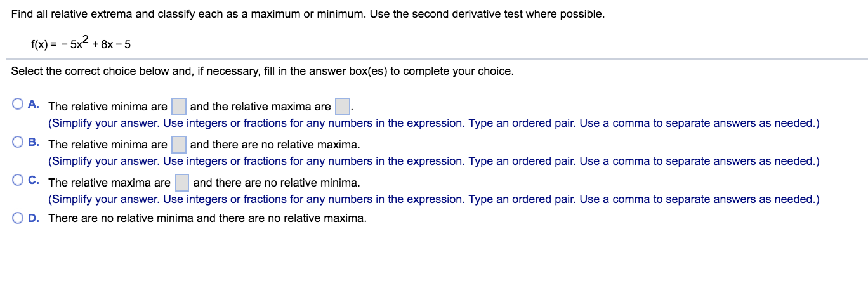This screenshot has width=868, height=288.
Task: Click the blue Simplify hint under choice C
Action: click(434, 199)
